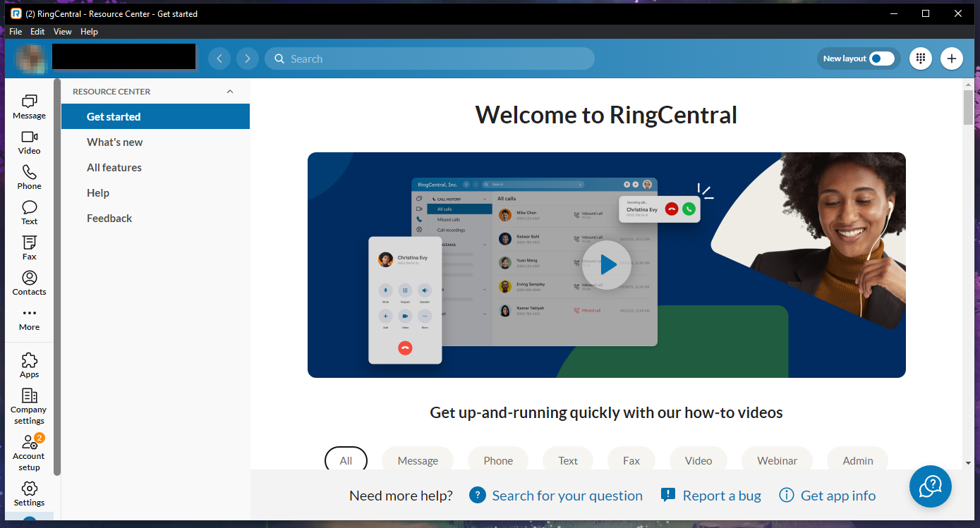Click the user profile avatar
The width and height of the screenshot is (980, 528).
pos(31,59)
